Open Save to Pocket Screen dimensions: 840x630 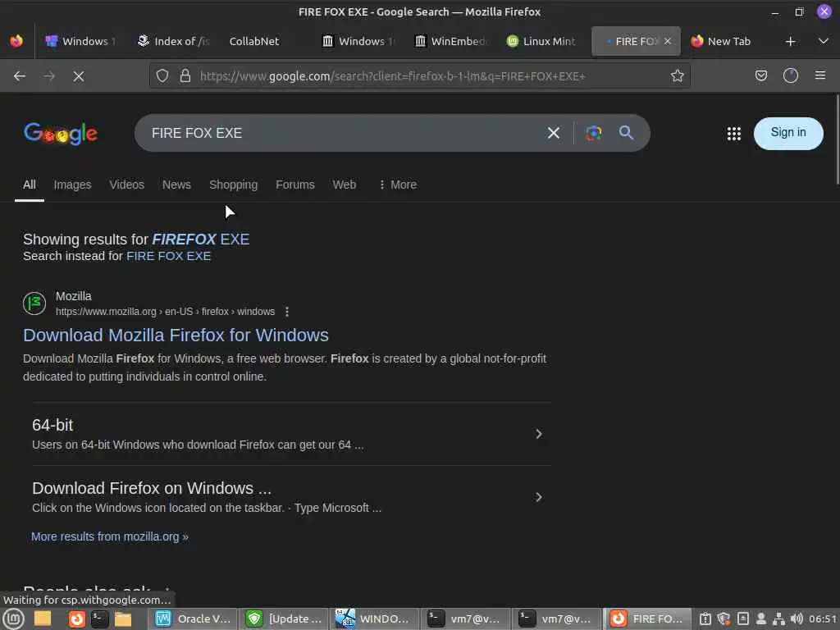(x=760, y=76)
